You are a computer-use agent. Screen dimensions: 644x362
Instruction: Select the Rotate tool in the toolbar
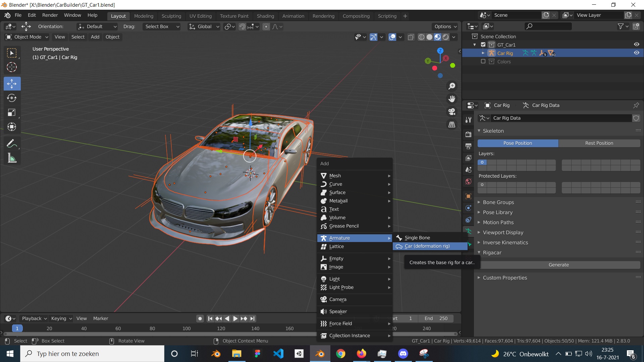(x=12, y=98)
